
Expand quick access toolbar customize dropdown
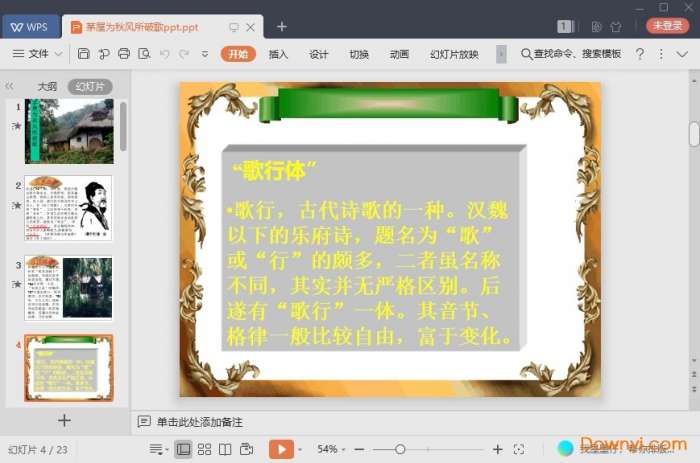(x=205, y=54)
